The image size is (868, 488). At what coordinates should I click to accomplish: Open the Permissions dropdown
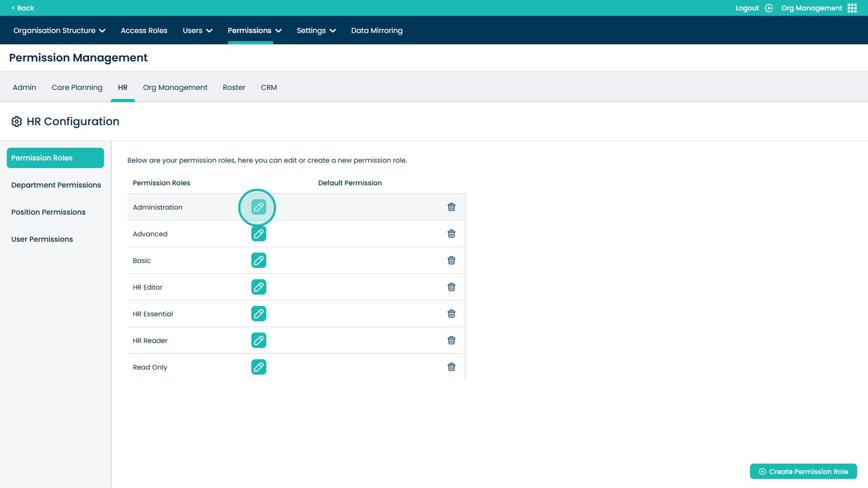pyautogui.click(x=254, y=30)
